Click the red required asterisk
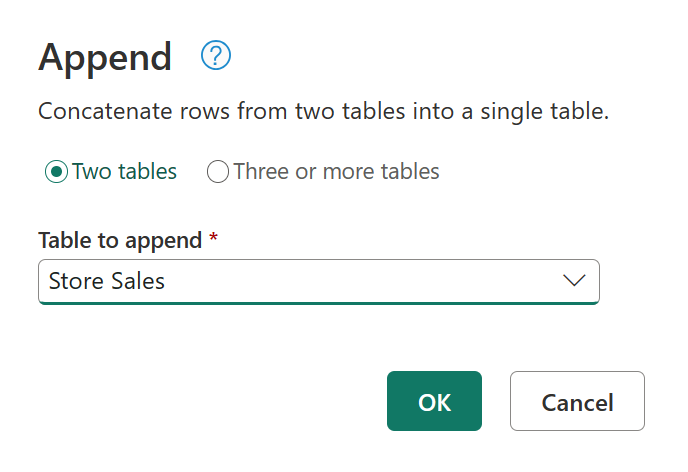 click(x=213, y=240)
